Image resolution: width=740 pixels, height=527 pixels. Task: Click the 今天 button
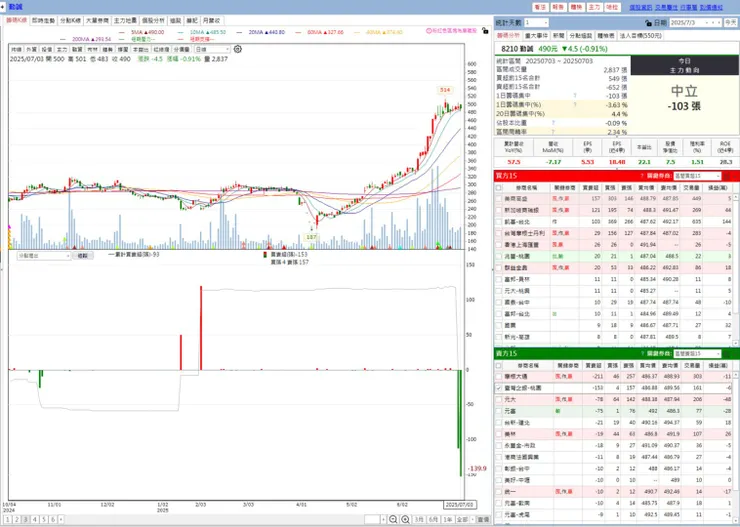(730, 23)
